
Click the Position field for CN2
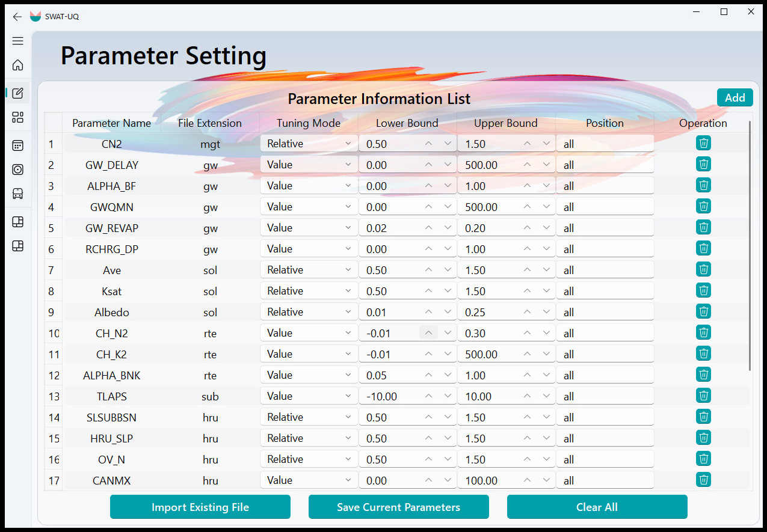coord(605,144)
